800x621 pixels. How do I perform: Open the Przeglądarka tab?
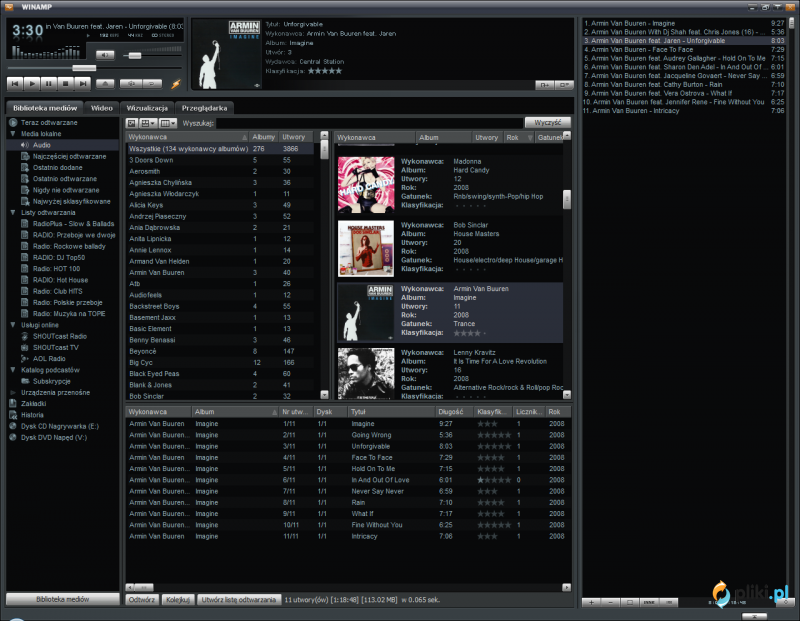point(204,108)
